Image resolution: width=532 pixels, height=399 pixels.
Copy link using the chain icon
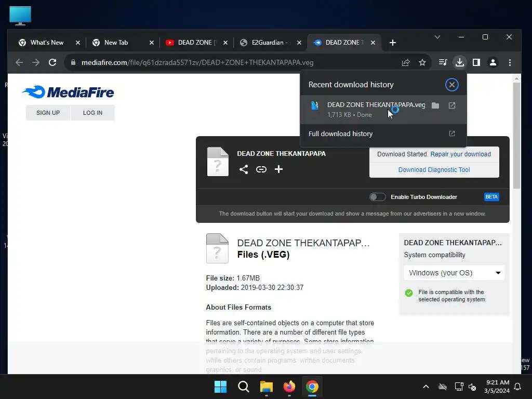[x=261, y=169]
